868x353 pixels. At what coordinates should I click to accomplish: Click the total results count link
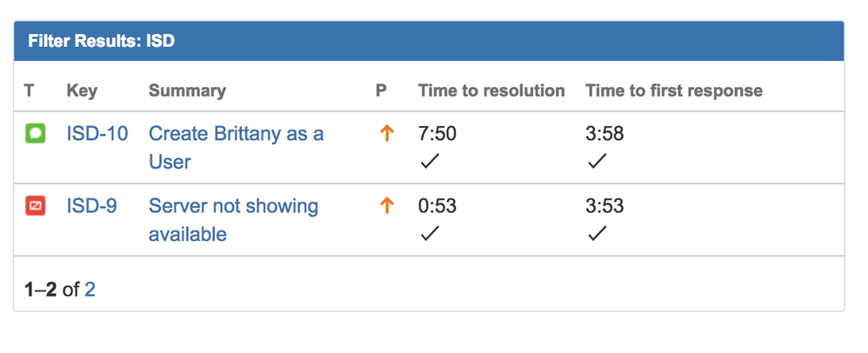[90, 290]
